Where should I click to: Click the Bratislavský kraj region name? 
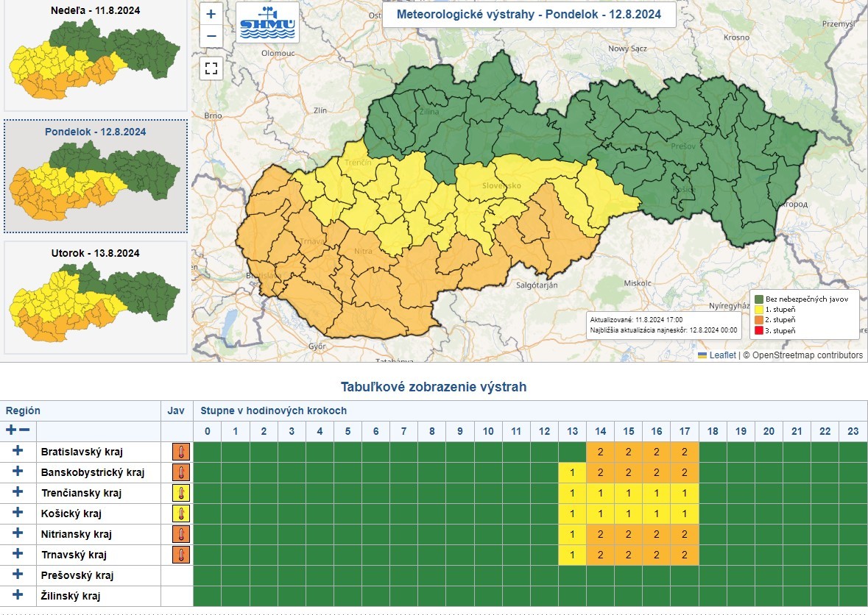click(82, 452)
